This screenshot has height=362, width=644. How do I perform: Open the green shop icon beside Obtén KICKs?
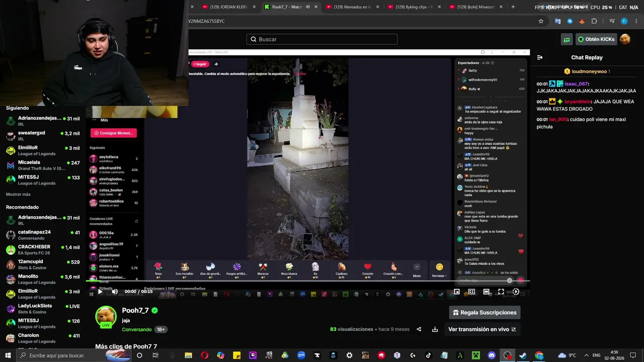[x=567, y=39]
